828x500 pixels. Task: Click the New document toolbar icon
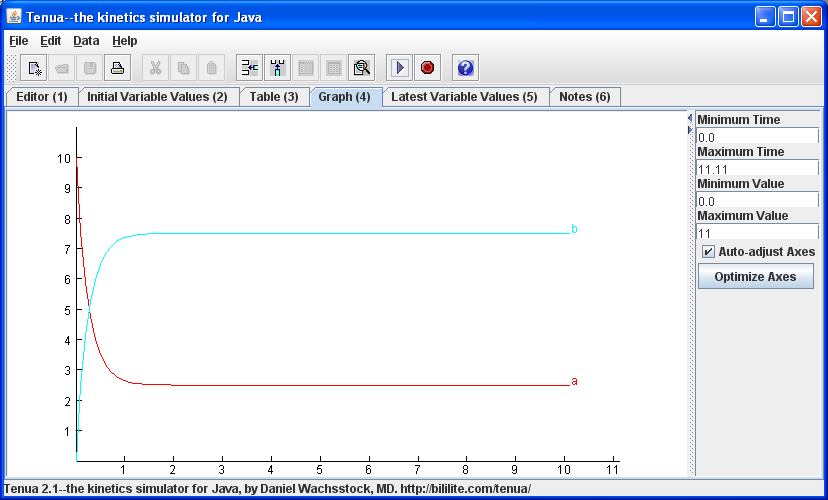[34, 68]
